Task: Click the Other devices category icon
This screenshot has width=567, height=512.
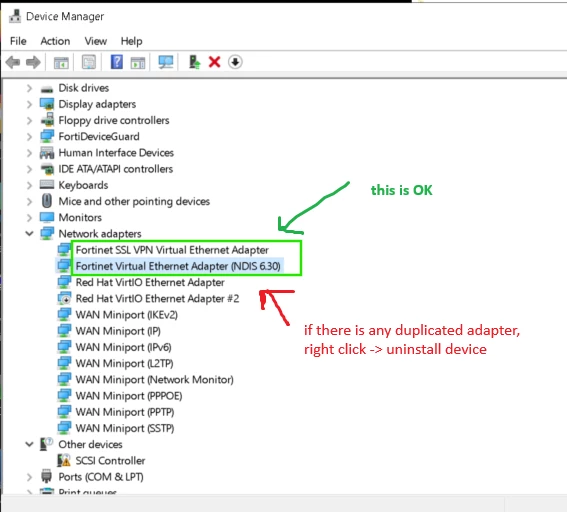Action: tap(46, 444)
